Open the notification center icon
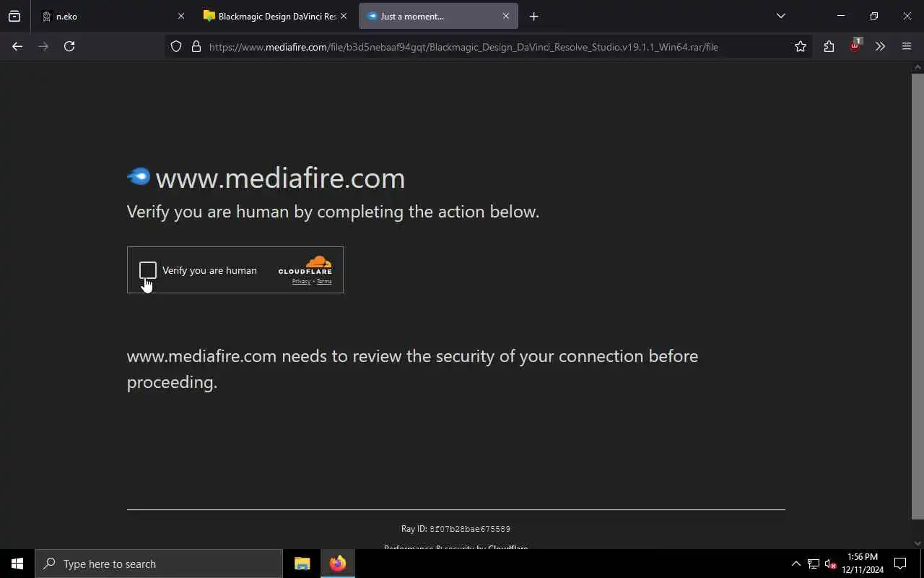The height and width of the screenshot is (578, 924). point(900,564)
